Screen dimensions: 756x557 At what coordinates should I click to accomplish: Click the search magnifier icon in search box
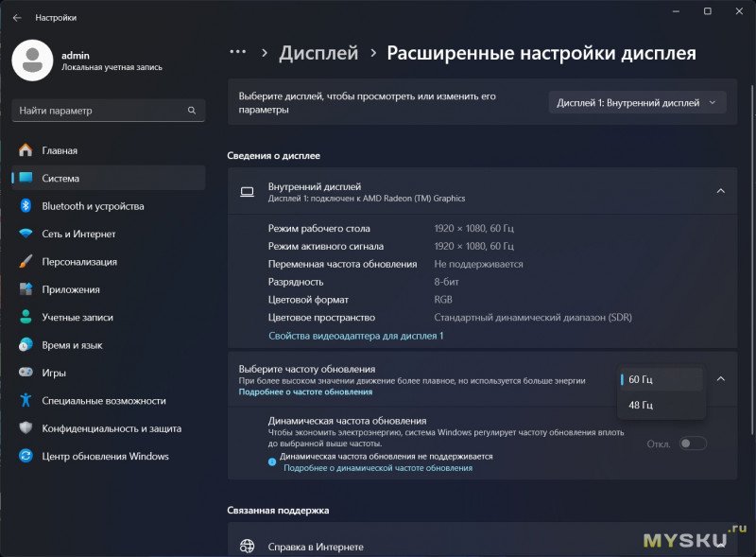(192, 111)
